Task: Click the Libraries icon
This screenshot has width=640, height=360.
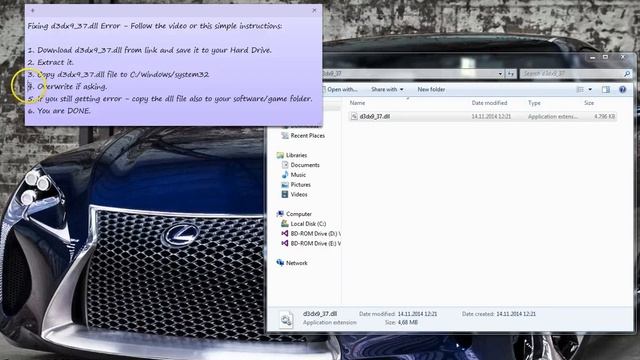Action: pos(280,155)
